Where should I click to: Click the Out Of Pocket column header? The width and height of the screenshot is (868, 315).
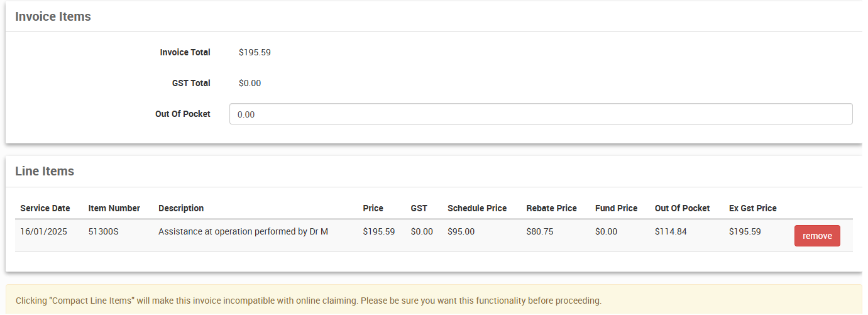click(x=682, y=208)
